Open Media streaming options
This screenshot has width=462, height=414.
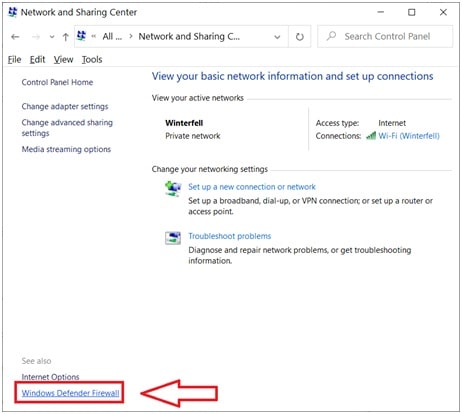click(x=66, y=149)
